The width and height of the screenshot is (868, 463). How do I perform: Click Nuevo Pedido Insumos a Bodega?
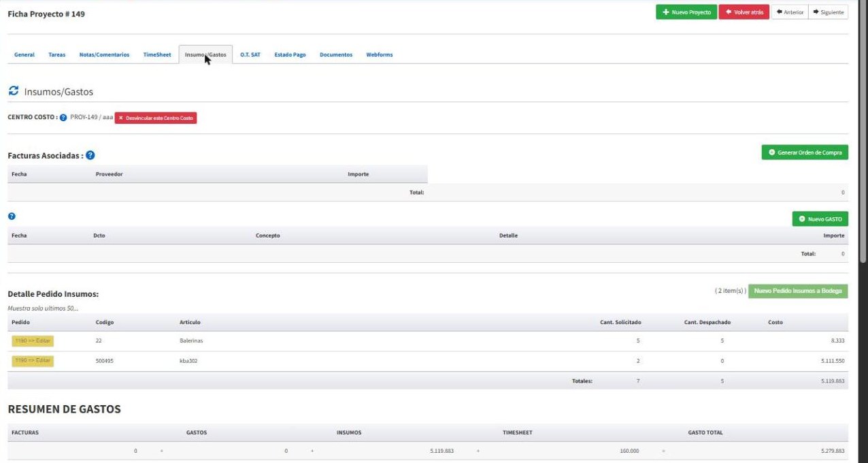[798, 291]
